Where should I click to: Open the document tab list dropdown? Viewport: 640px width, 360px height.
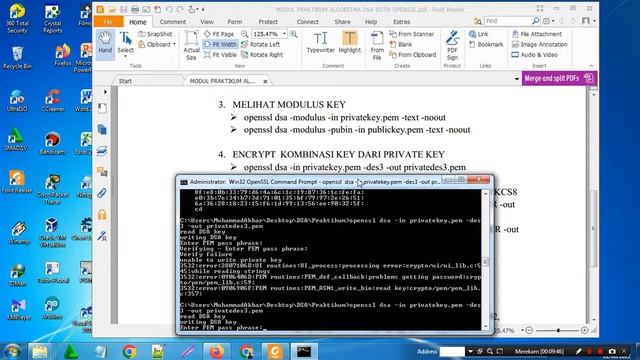[x=516, y=78]
